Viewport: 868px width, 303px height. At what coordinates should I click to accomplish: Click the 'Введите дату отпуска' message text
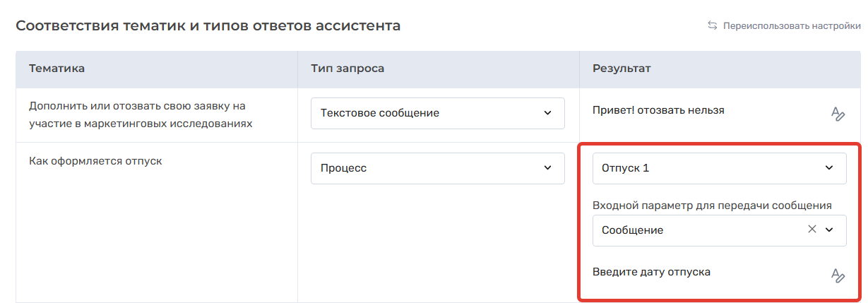[651, 272]
